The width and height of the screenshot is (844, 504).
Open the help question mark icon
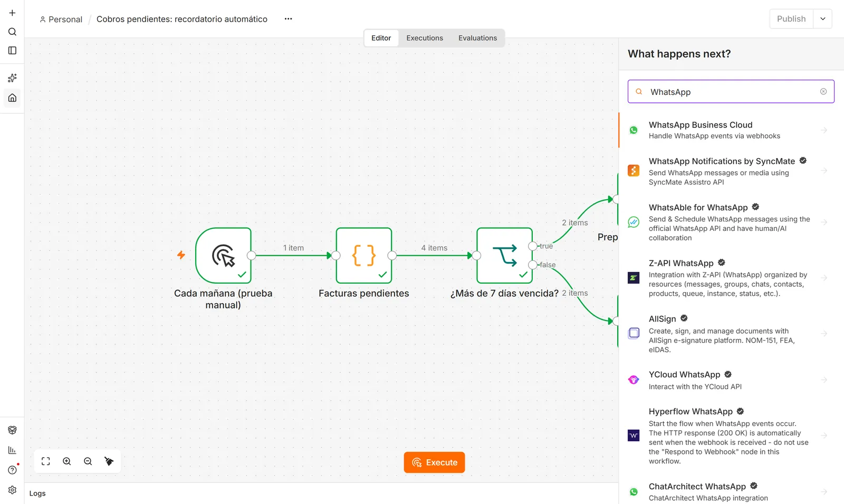(12, 470)
